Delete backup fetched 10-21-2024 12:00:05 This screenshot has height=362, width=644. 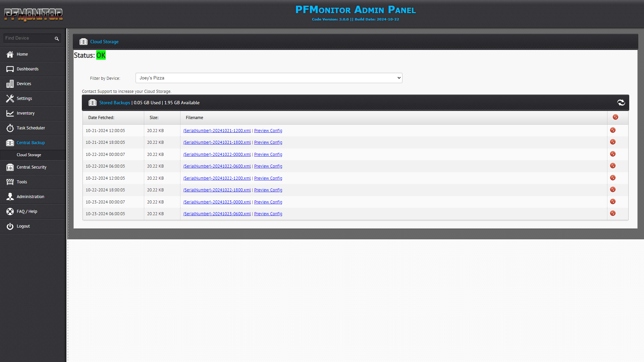[612, 130]
